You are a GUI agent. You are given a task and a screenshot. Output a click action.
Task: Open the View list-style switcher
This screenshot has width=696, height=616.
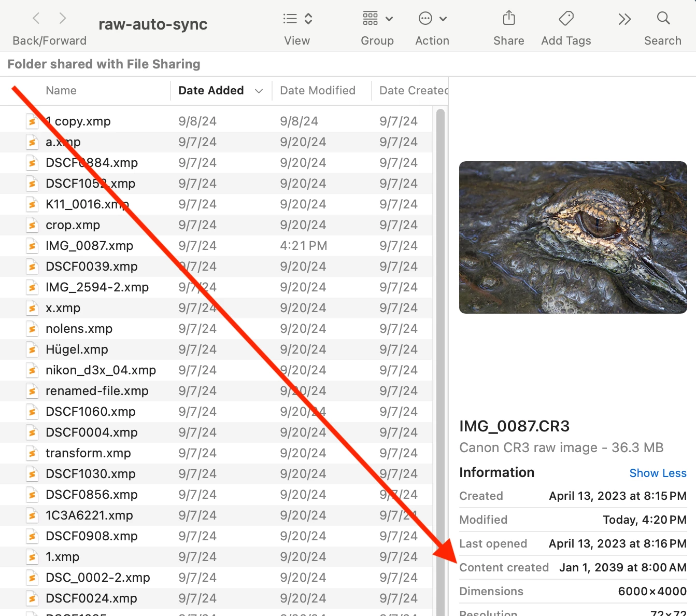(x=297, y=19)
